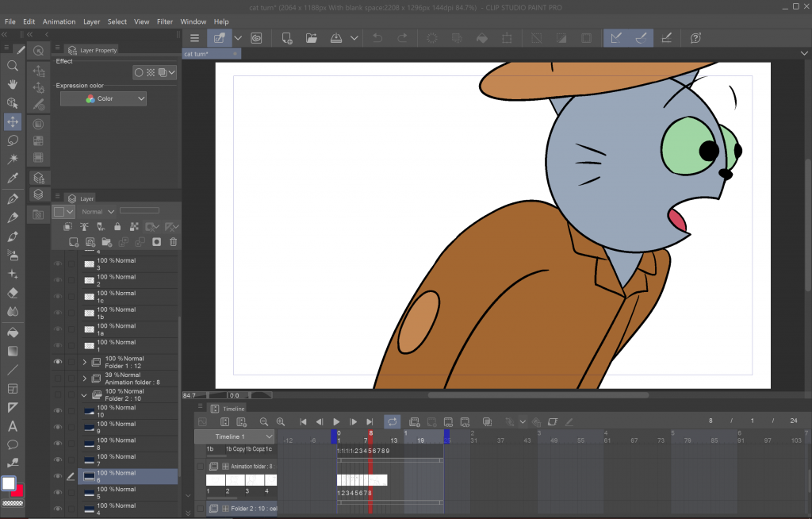This screenshot has width=812, height=519.
Task: Select the Hand move tool
Action: [x=13, y=84]
